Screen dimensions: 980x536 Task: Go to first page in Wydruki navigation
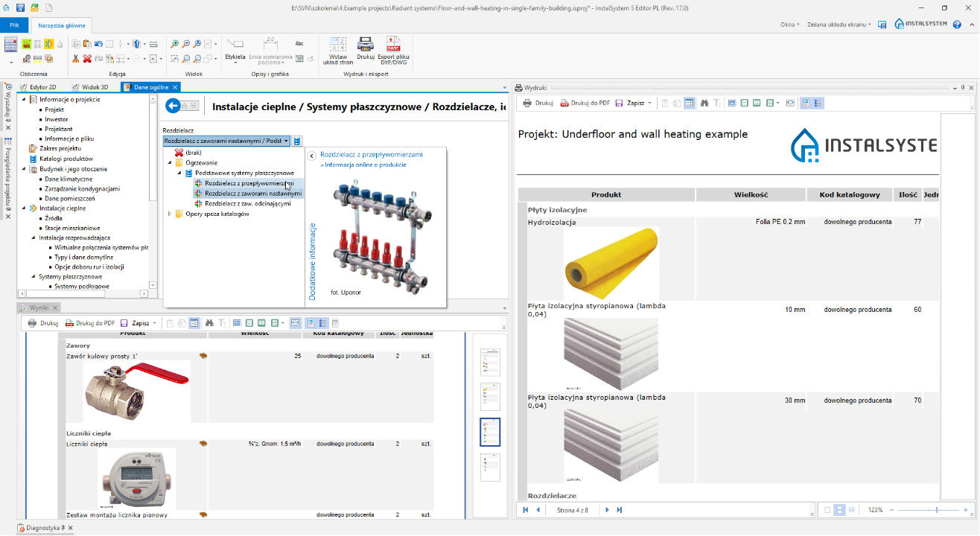click(526, 510)
